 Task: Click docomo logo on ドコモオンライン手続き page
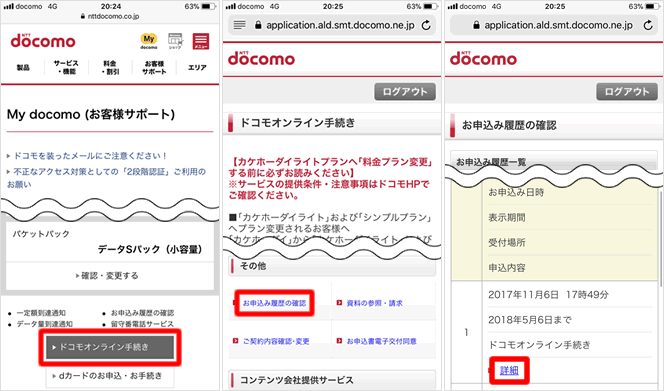pos(261,58)
